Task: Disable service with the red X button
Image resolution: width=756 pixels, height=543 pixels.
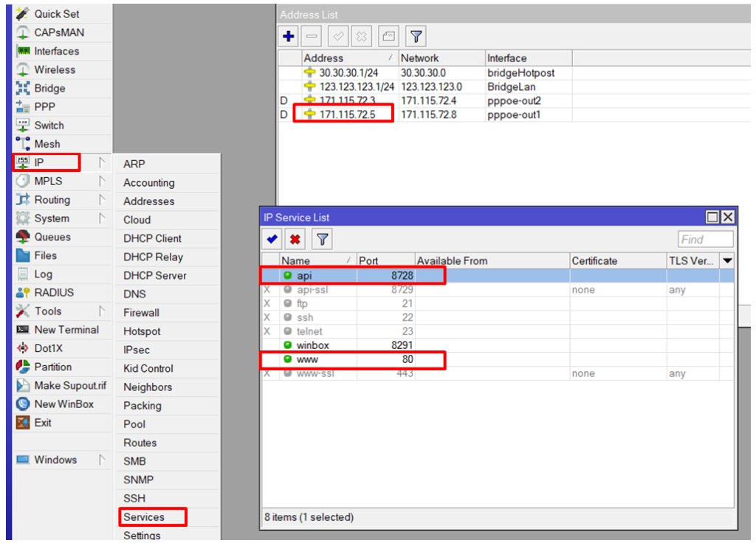Action: point(295,239)
